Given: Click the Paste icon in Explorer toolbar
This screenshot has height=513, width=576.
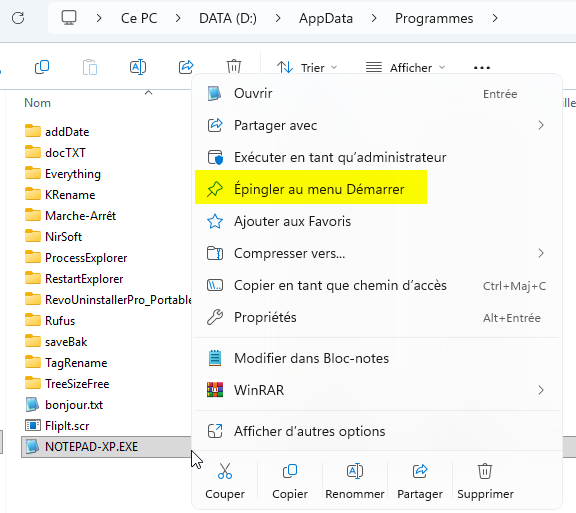Looking at the screenshot, I should [90, 67].
